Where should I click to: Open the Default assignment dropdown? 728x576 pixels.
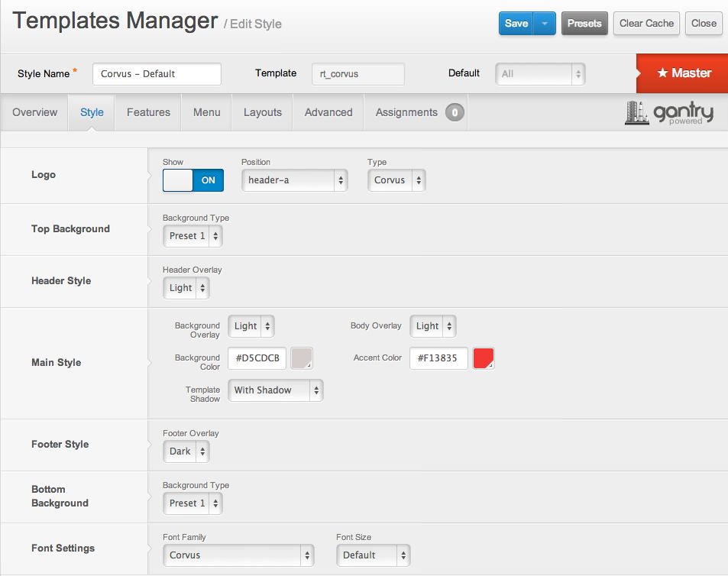(540, 74)
